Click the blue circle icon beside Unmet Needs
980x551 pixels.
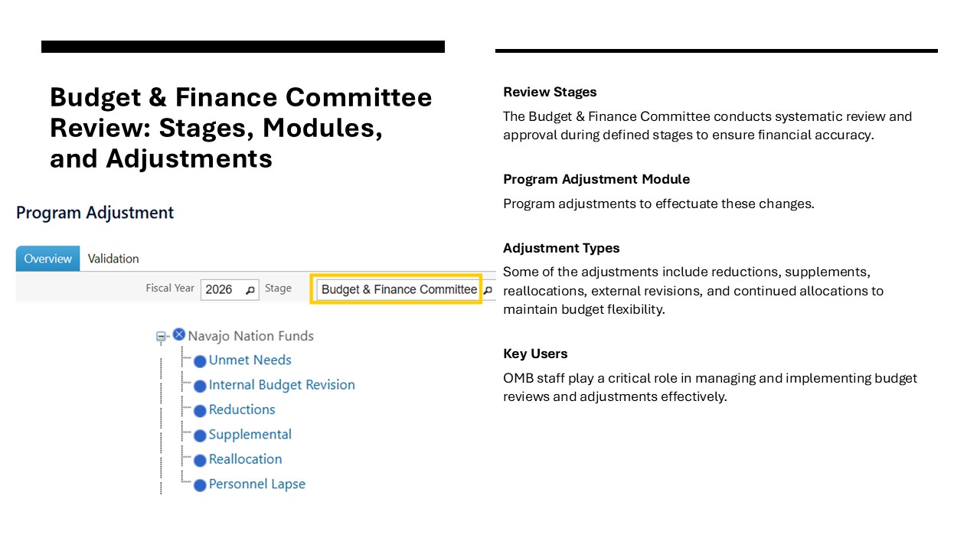pyautogui.click(x=200, y=361)
